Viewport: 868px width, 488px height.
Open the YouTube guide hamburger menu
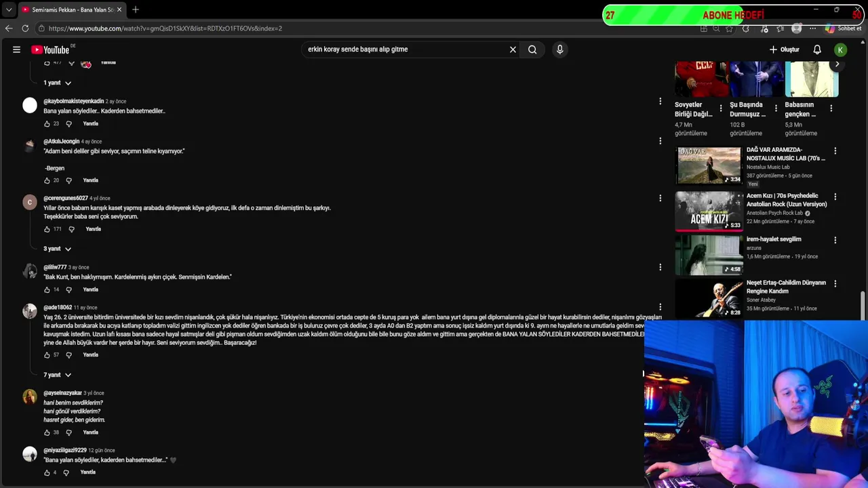(x=16, y=49)
